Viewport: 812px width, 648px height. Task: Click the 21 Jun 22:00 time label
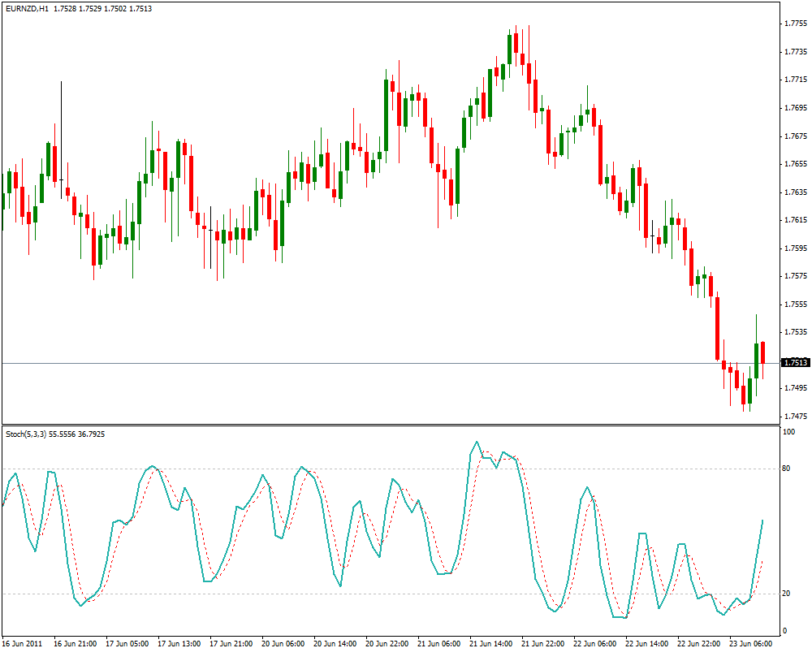[542, 643]
